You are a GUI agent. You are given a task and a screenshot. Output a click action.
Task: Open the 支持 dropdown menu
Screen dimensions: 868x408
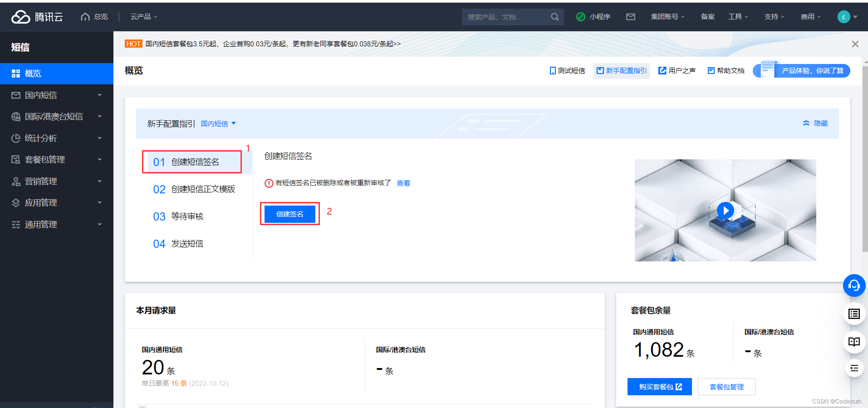[774, 17]
